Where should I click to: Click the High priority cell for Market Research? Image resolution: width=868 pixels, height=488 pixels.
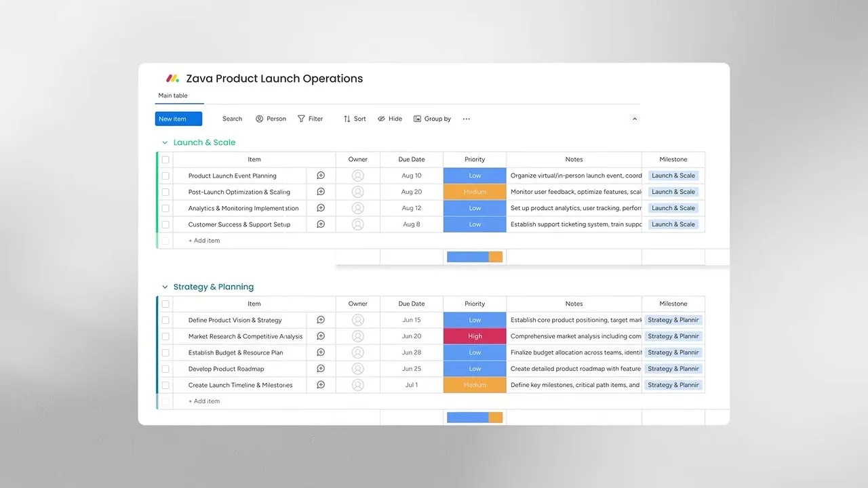click(x=475, y=336)
